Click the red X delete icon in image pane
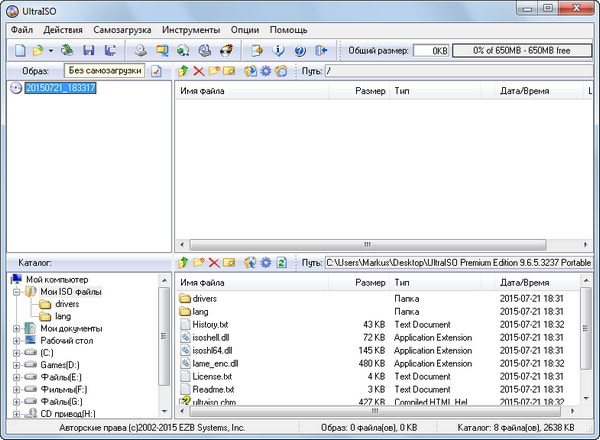This screenshot has height=440, width=600. (198, 71)
